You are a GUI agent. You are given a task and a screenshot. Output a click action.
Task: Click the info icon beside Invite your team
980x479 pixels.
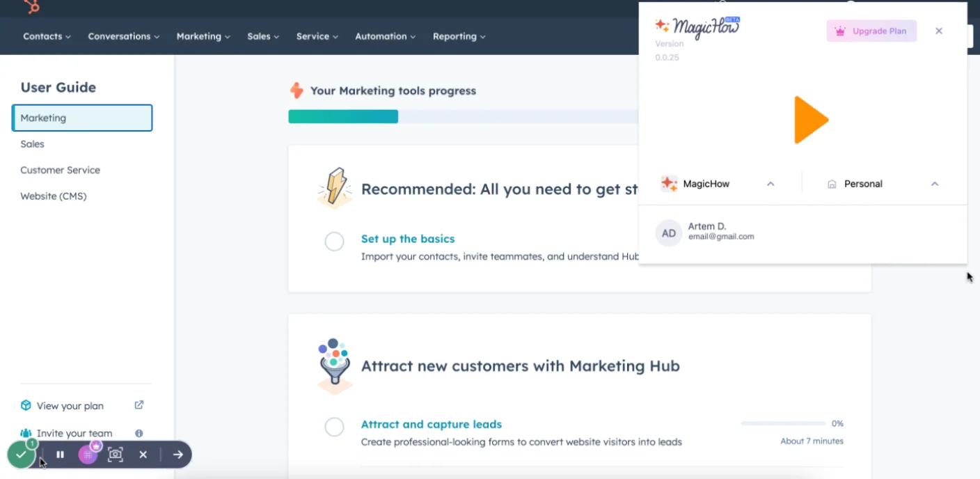coord(139,433)
